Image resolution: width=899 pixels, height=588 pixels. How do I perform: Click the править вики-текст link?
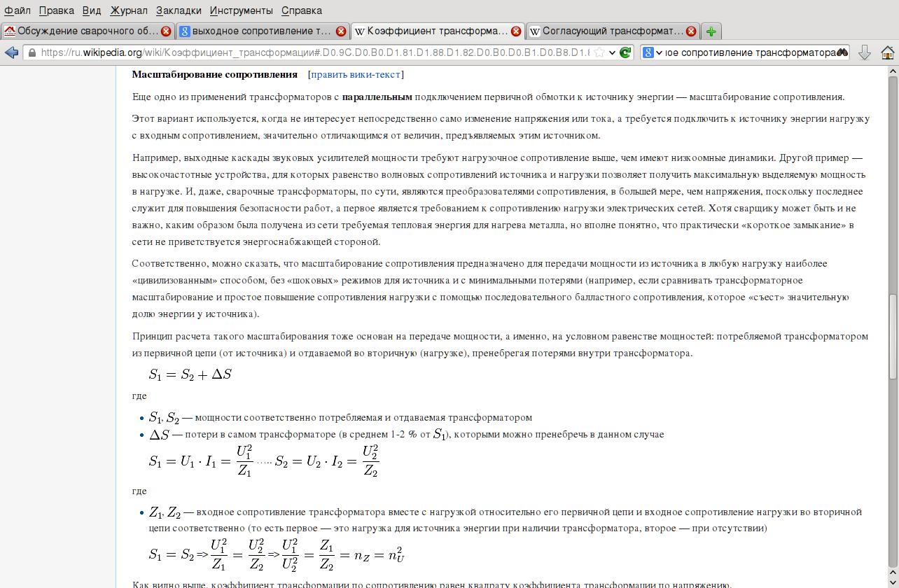click(x=356, y=74)
